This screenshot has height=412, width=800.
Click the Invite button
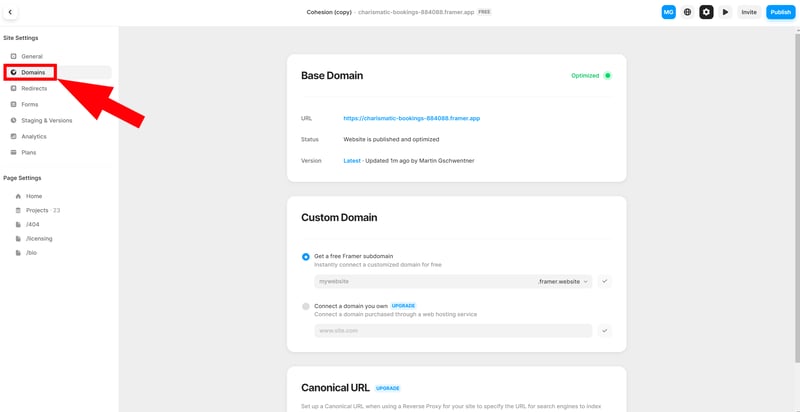[x=749, y=12]
